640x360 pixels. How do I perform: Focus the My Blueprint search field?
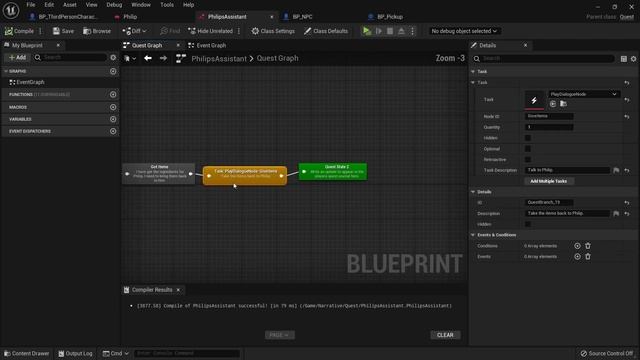(x=70, y=58)
